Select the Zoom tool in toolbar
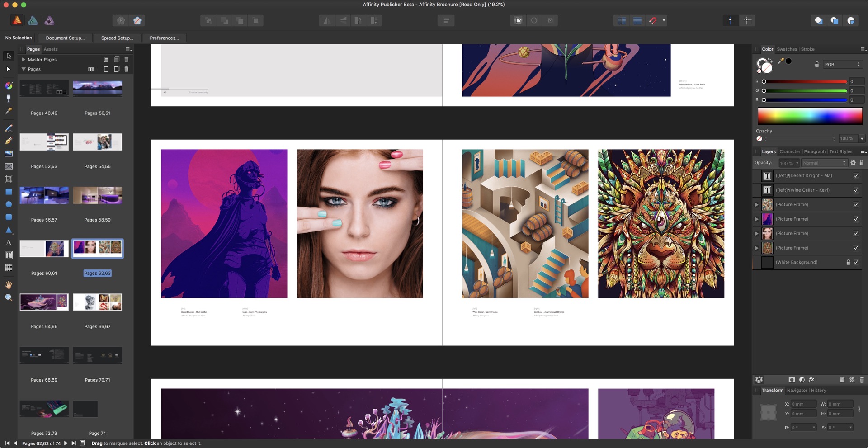 point(9,297)
